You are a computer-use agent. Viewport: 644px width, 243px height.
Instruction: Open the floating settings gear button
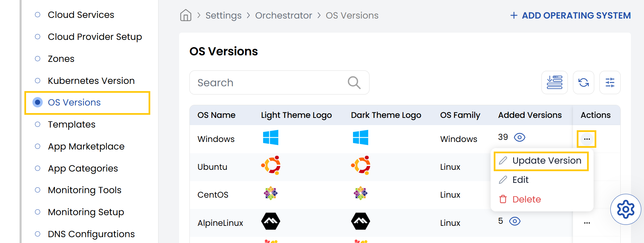(626, 209)
